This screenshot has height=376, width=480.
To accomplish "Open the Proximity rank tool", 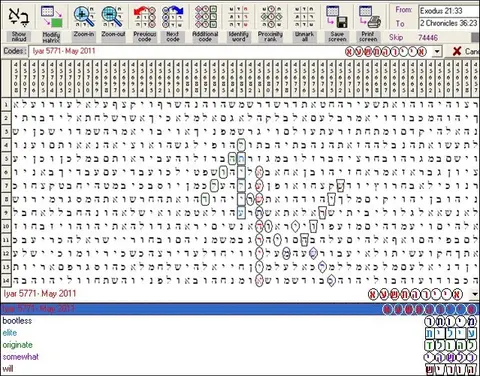I will (x=270, y=17).
